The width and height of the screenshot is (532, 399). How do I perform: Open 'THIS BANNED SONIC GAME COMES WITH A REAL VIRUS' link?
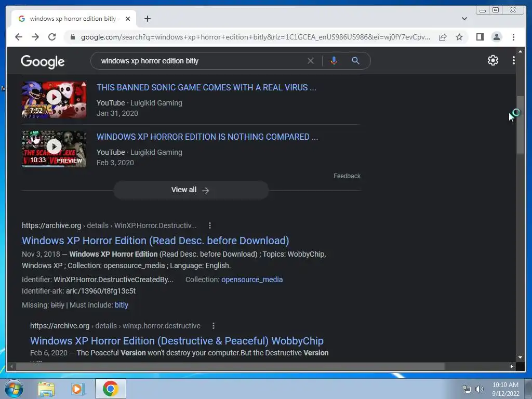click(x=206, y=87)
